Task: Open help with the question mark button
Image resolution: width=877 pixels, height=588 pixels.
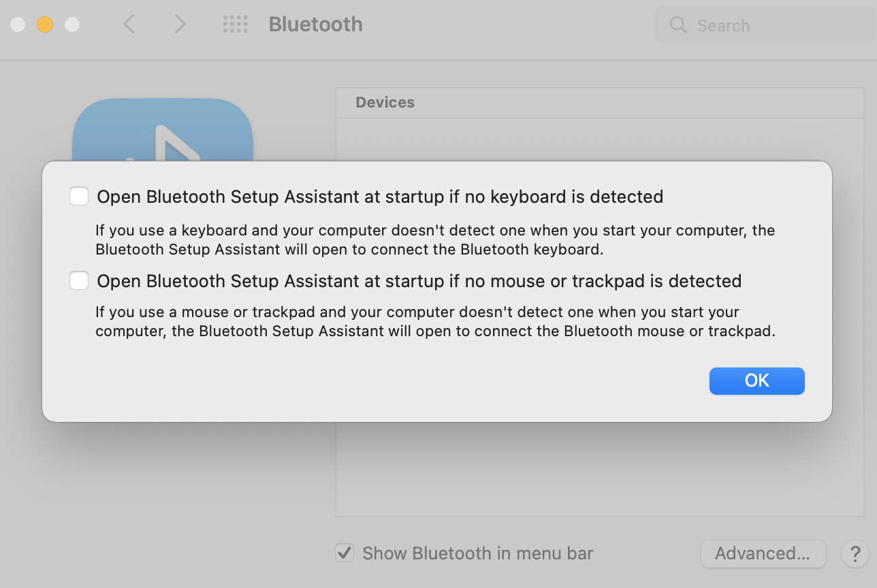Action: point(855,553)
